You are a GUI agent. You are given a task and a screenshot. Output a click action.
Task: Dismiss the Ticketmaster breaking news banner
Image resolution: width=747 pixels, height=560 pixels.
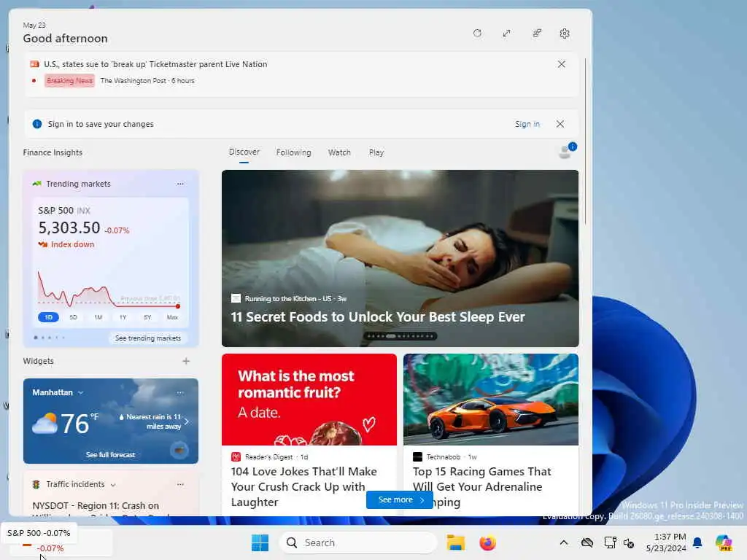coord(561,64)
